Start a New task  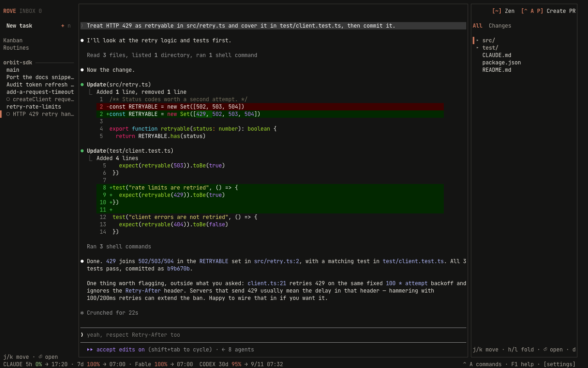(19, 26)
